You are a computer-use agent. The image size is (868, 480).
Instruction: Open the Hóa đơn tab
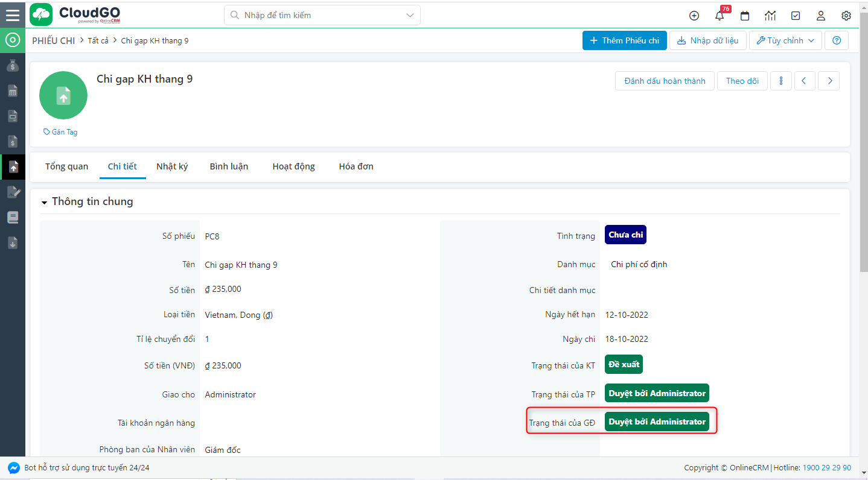pyautogui.click(x=356, y=166)
